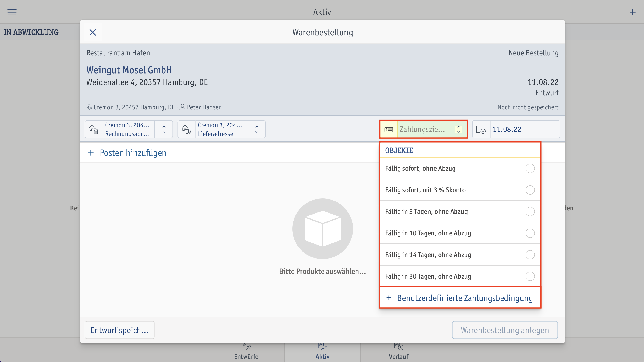Select Fällig sofort, ohne Abzug
The height and width of the screenshot is (362, 644).
pos(460,168)
